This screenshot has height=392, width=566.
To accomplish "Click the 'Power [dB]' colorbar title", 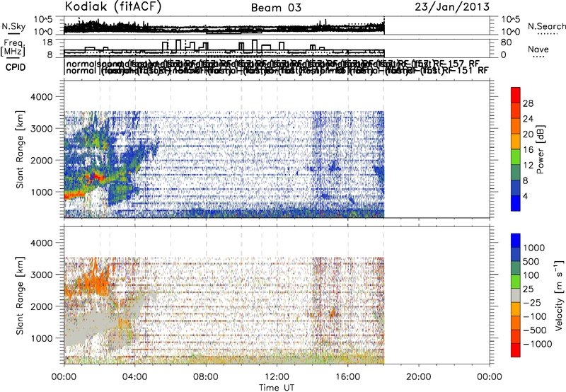I will click(541, 149).
